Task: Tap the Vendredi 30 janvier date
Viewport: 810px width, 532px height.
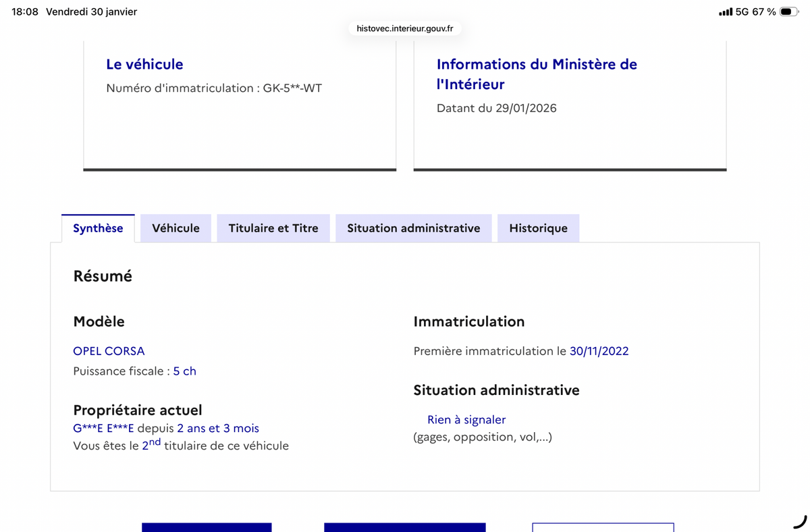Action: pyautogui.click(x=91, y=11)
